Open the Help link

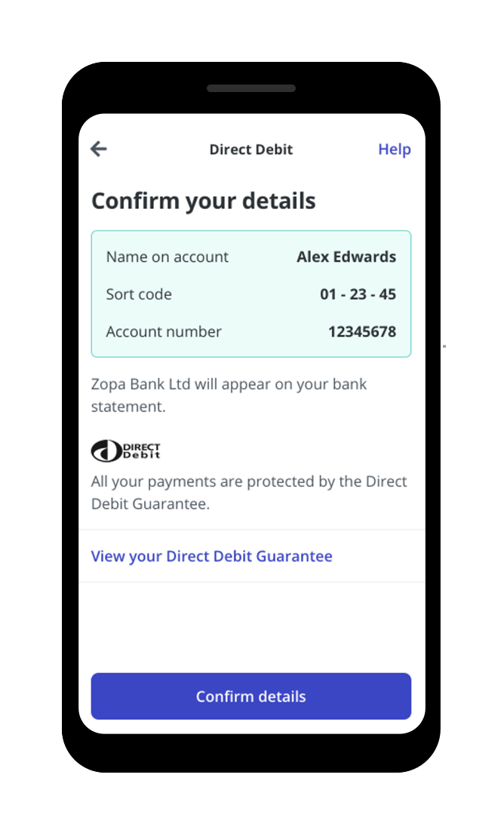pos(394,149)
